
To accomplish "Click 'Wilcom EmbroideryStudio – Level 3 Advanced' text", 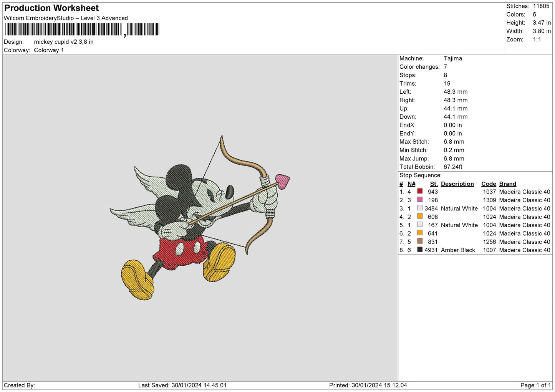I will click(66, 18).
